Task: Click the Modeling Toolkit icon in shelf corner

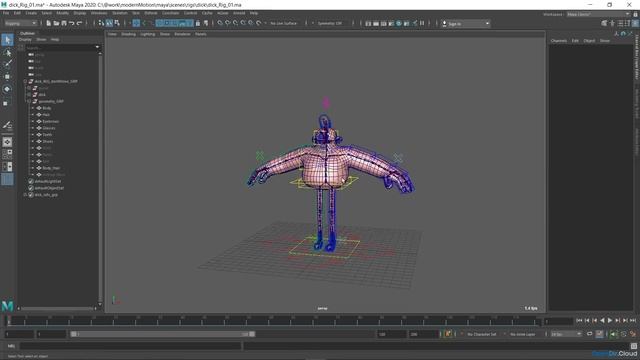Action: click(604, 23)
